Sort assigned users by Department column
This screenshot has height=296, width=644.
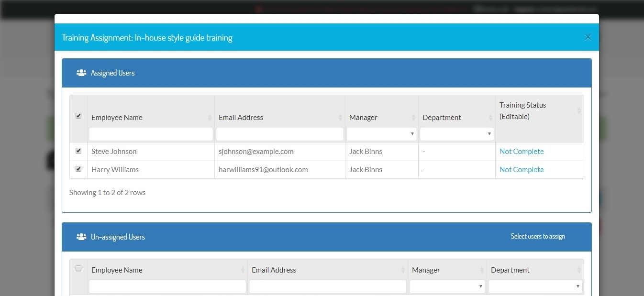pos(490,118)
